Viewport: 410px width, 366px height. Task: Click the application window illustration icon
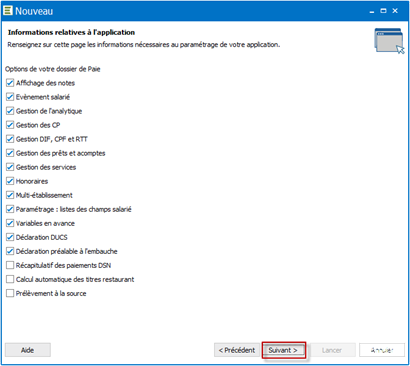pos(389,41)
